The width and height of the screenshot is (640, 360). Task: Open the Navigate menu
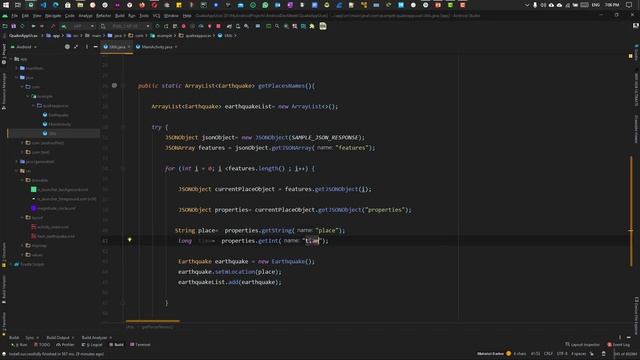click(53, 16)
